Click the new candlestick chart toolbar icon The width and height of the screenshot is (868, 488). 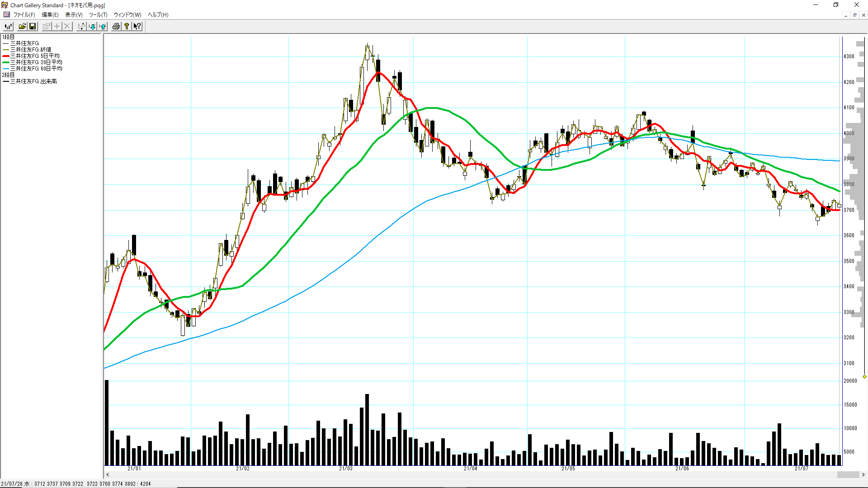point(8,26)
